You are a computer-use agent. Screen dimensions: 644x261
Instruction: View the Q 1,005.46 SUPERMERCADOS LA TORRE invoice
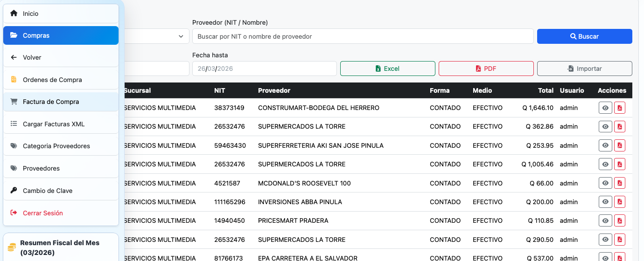coord(605,164)
